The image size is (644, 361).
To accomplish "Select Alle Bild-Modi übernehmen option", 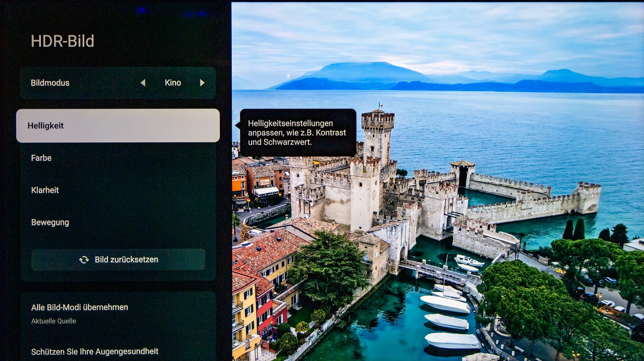I will (80, 307).
